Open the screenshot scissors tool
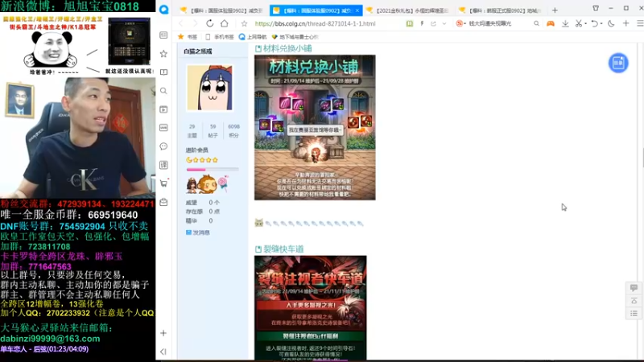 [x=579, y=24]
